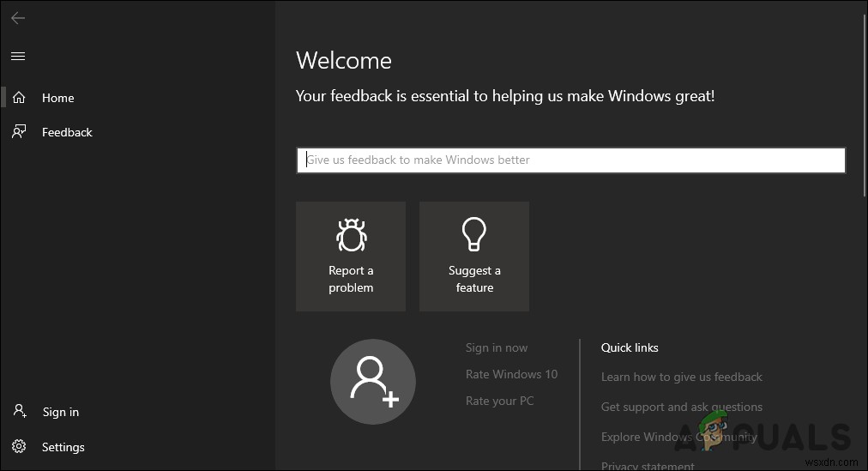This screenshot has width=868, height=471.
Task: Click the Feedback person-chat icon
Action: tap(19, 132)
